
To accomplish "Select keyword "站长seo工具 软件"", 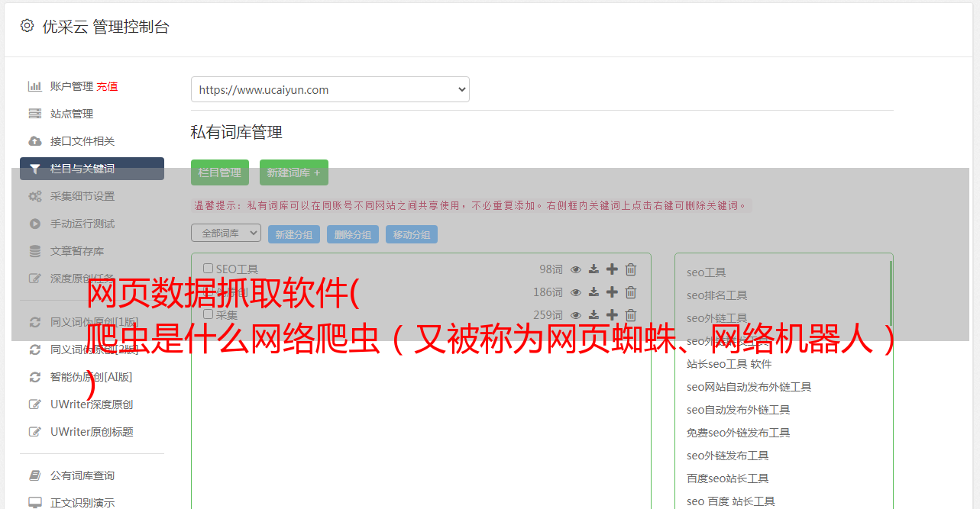I will pyautogui.click(x=729, y=364).
